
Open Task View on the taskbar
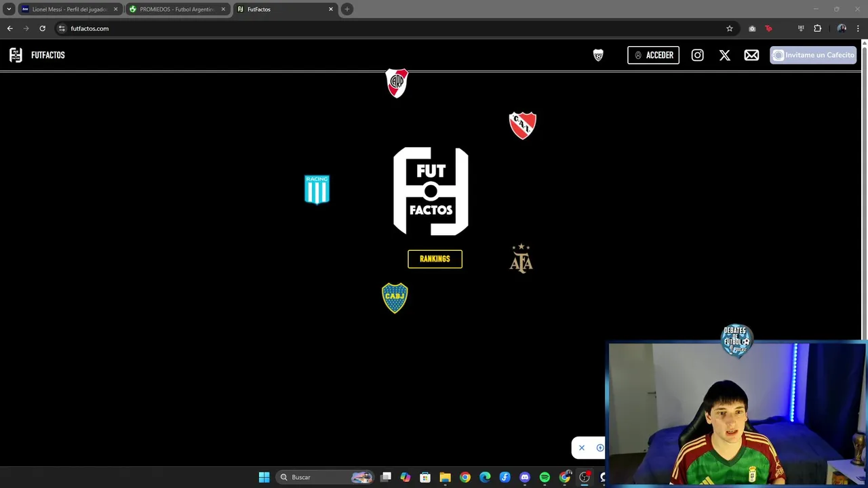point(386,477)
